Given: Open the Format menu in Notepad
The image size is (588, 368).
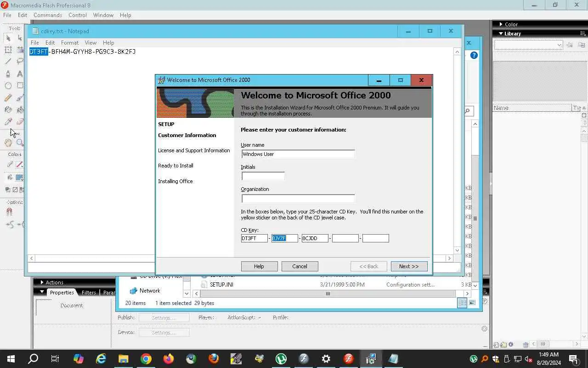Looking at the screenshot, I should pos(70,43).
